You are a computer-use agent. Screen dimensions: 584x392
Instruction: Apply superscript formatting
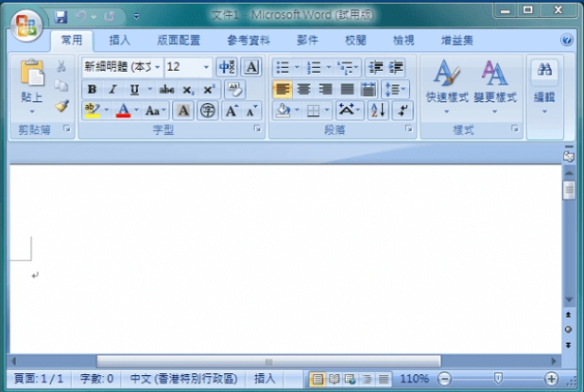(209, 90)
